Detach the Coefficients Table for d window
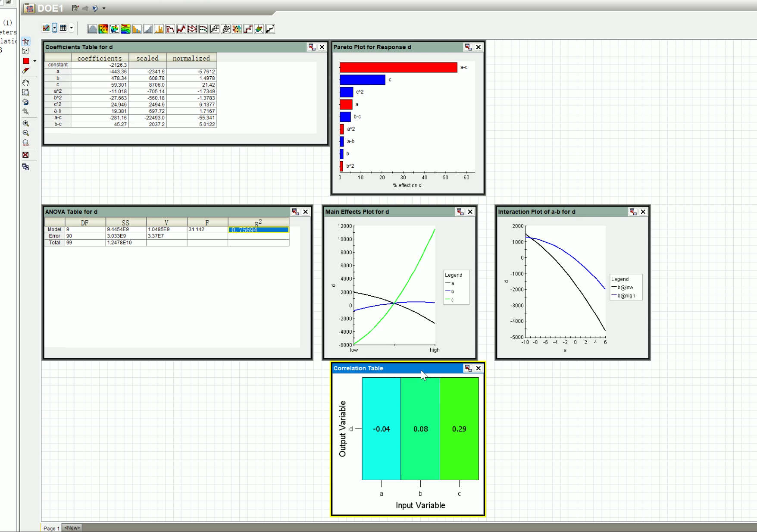The height and width of the screenshot is (532, 757). 312,47
